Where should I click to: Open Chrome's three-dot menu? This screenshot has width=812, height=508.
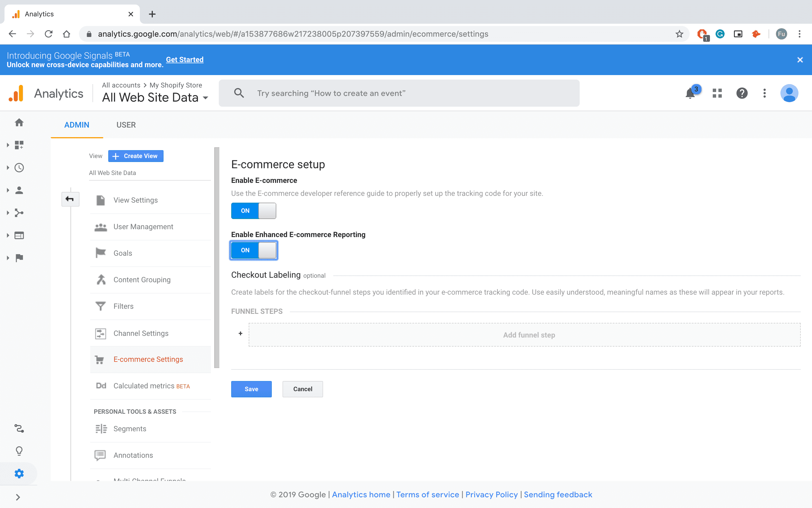800,34
